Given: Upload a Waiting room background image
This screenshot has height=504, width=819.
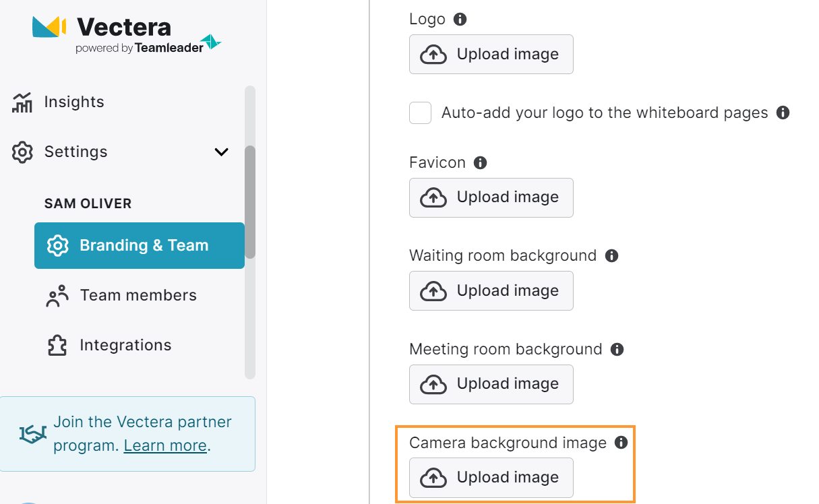Looking at the screenshot, I should [x=491, y=290].
